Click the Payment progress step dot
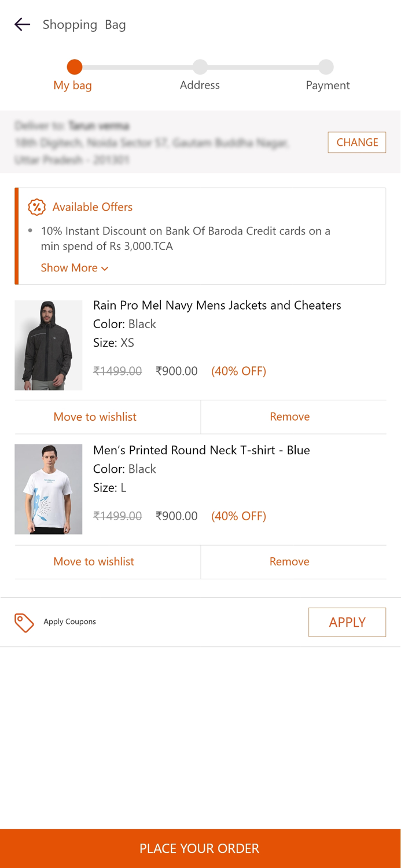401x868 pixels. coord(327,67)
